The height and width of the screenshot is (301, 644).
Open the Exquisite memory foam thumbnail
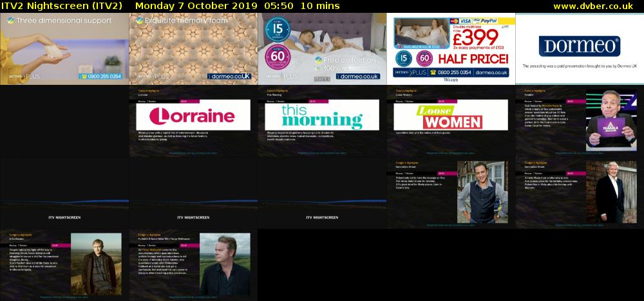(x=193, y=49)
